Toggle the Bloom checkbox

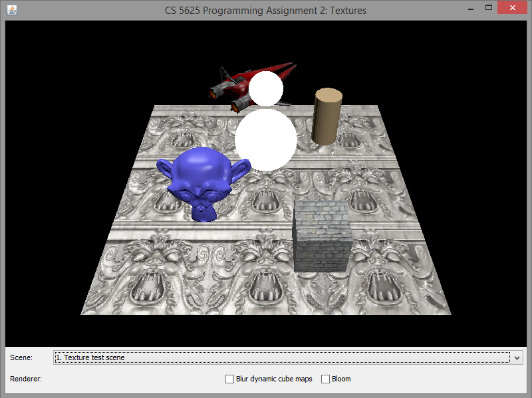coord(325,379)
